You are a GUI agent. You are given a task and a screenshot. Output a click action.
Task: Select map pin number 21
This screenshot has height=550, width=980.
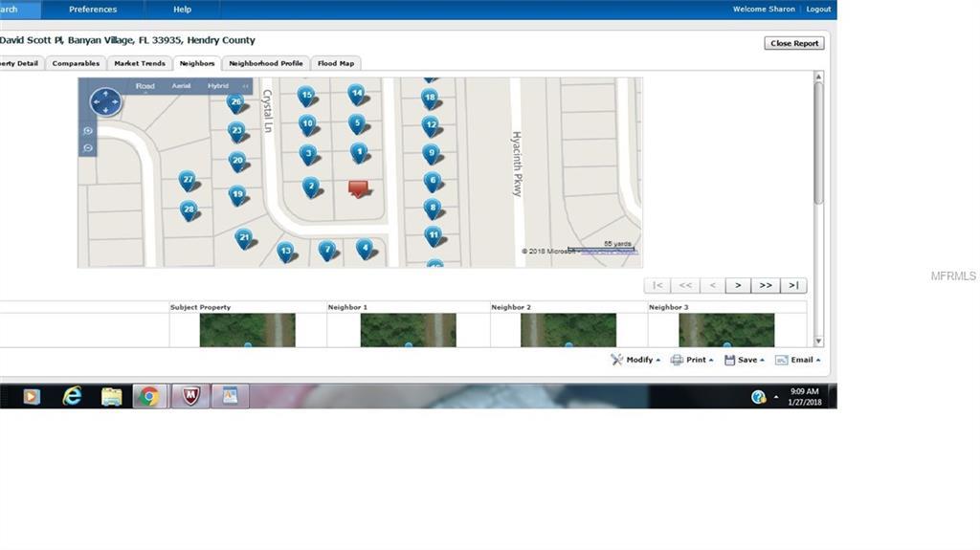coord(244,239)
